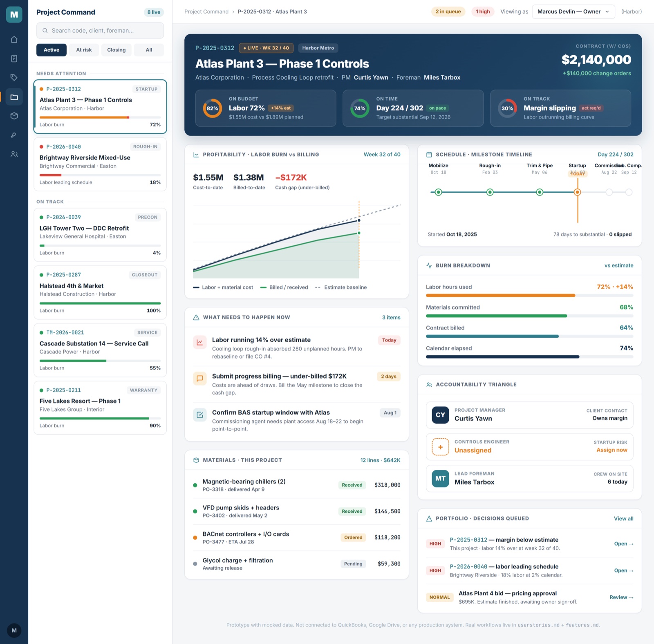Click the labor overrun chart icon

[x=199, y=343]
